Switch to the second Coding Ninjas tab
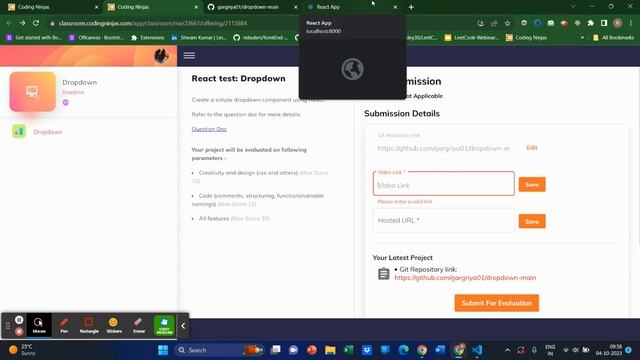Viewport: 640px width, 360px height. tap(152, 7)
